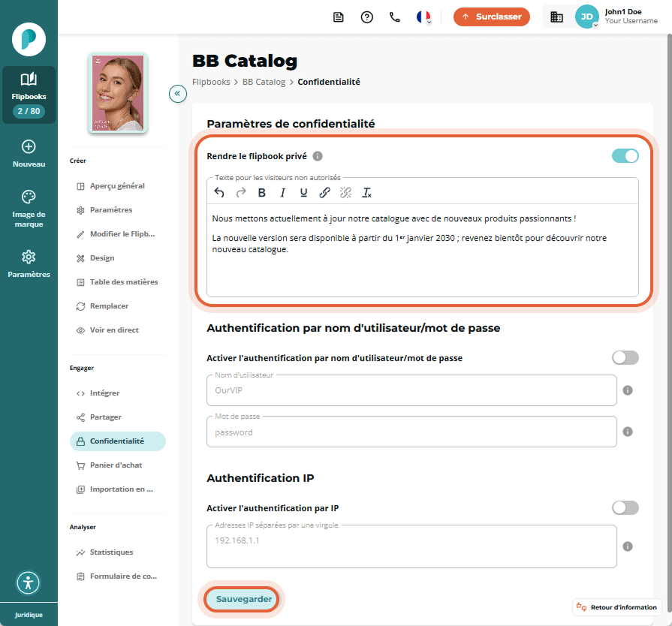Open Statistiques item
The image size is (672, 626).
(x=117, y=552)
